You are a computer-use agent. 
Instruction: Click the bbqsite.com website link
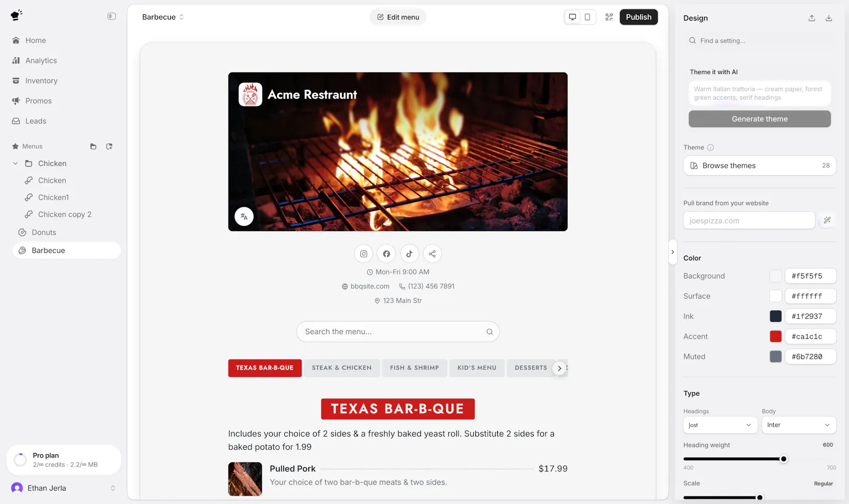366,286
